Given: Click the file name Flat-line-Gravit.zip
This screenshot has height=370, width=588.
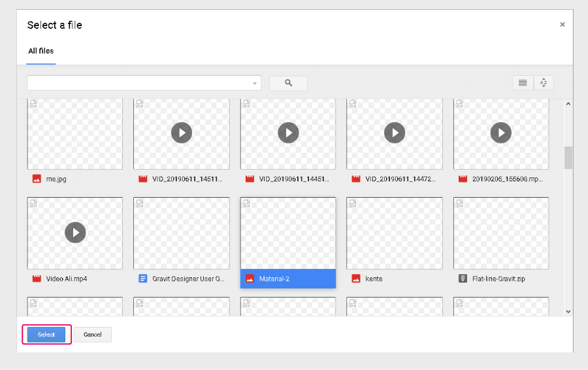Looking at the screenshot, I should (498, 279).
